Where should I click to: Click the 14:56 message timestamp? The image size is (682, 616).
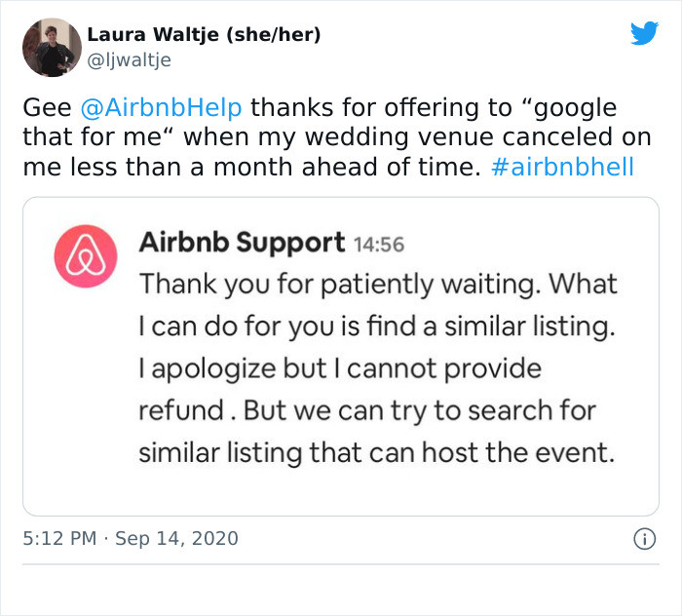click(378, 244)
